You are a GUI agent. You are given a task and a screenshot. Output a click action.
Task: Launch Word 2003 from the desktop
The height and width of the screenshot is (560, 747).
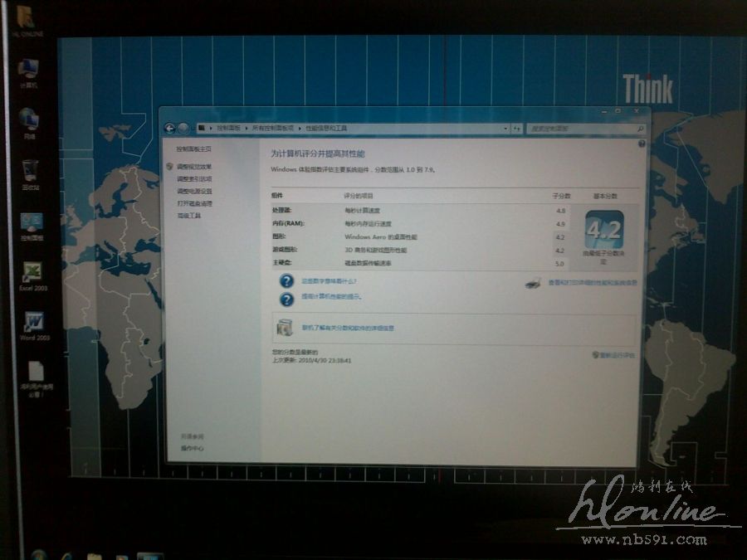(x=34, y=323)
